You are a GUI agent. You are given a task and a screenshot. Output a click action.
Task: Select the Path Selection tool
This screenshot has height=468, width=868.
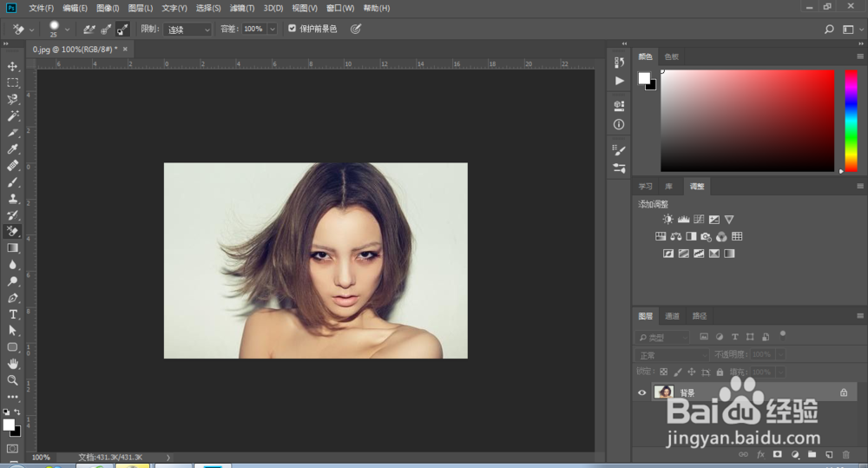click(x=13, y=331)
